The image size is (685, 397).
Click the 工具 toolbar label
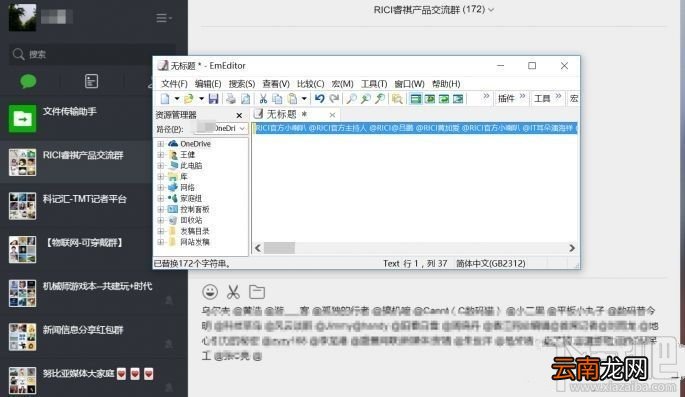542,99
